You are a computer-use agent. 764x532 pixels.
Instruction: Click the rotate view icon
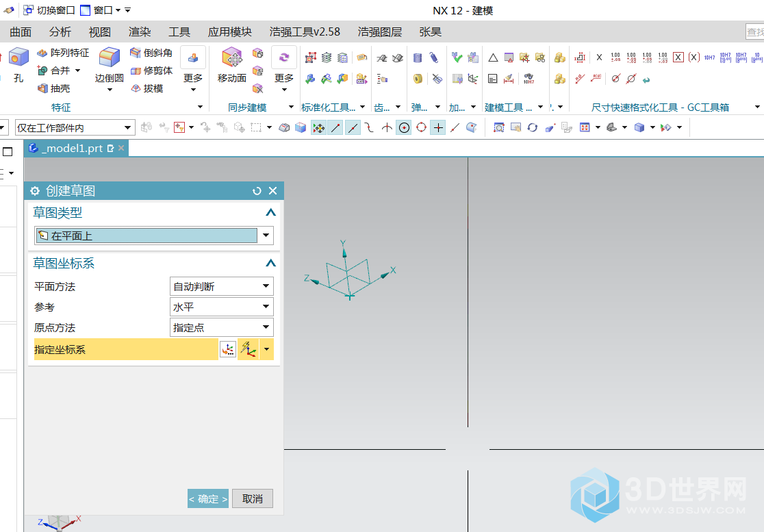click(x=533, y=127)
